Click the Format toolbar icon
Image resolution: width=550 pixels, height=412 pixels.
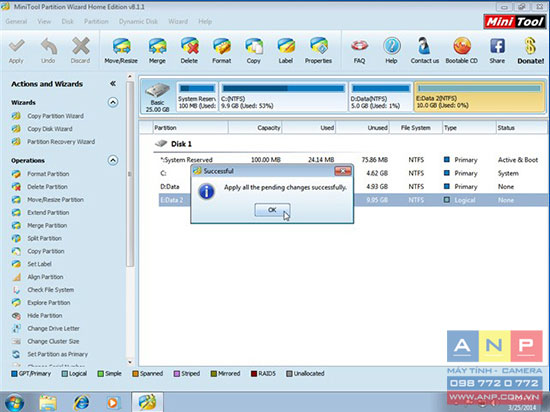[221, 51]
